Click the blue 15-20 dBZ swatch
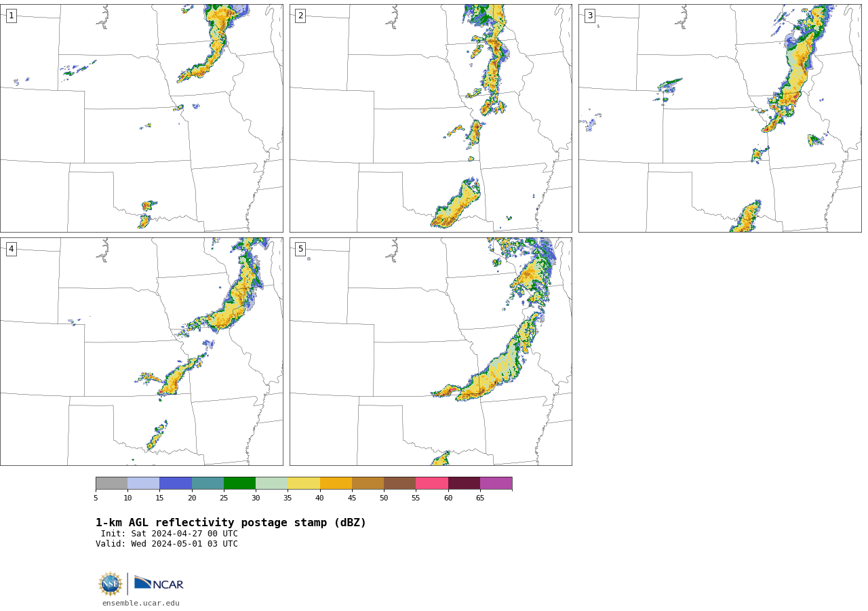 (176, 483)
